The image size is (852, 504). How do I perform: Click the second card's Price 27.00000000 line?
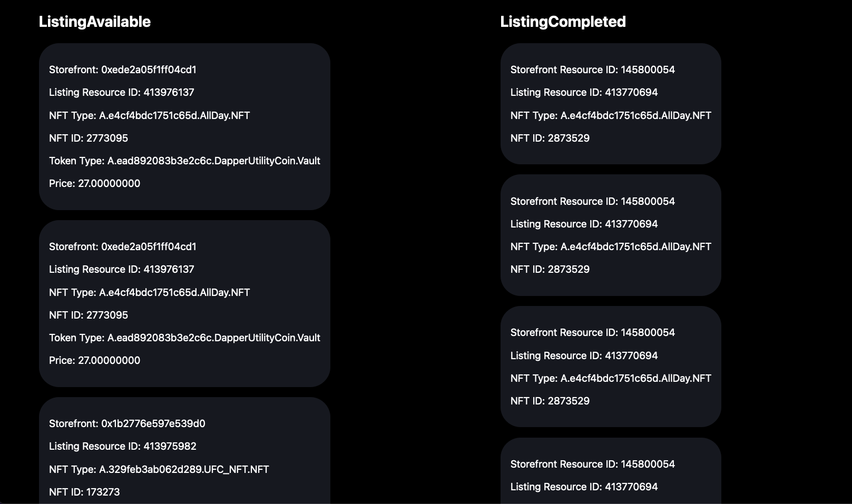(x=95, y=360)
